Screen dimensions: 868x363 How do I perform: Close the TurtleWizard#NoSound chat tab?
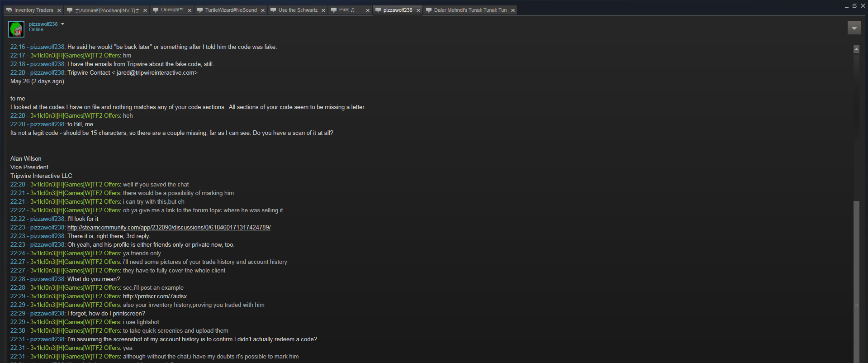click(x=263, y=10)
